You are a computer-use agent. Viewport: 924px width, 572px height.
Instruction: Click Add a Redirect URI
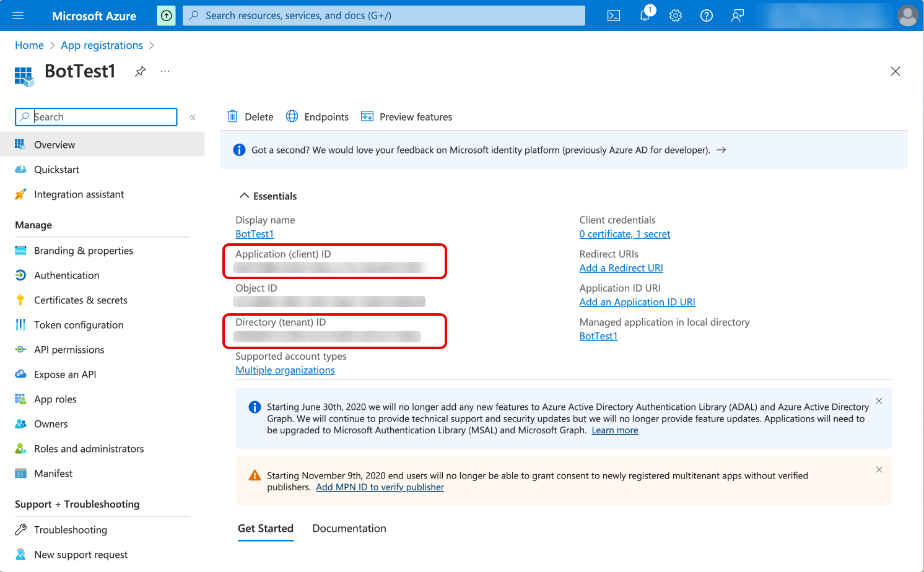pyautogui.click(x=621, y=268)
